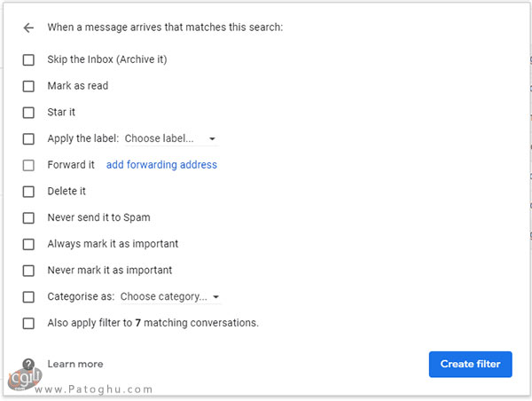This screenshot has width=532, height=401.
Task: Click the help question mark icon
Action: coord(28,365)
